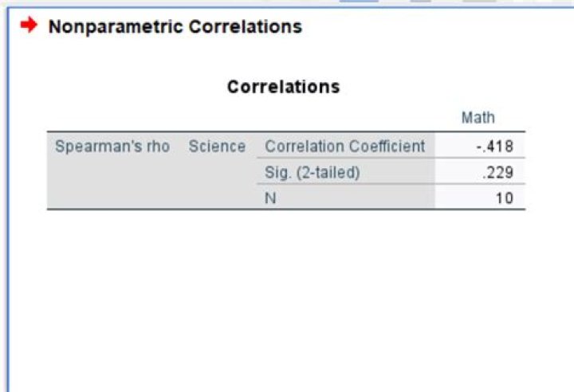Click the left border of the output pane
The height and width of the screenshot is (392, 574).
8,239
